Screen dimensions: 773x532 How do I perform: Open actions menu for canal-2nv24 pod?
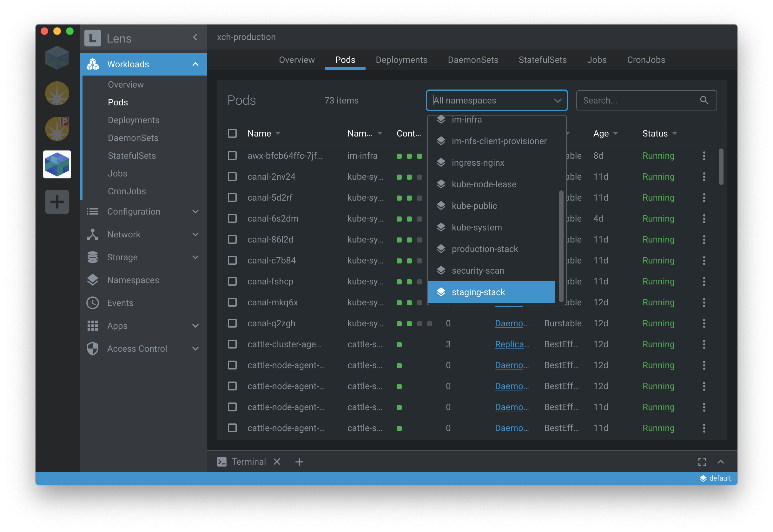point(704,177)
